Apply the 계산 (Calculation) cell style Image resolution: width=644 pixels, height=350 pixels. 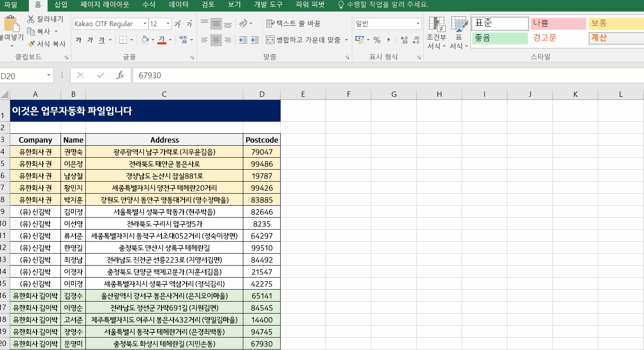pos(616,38)
